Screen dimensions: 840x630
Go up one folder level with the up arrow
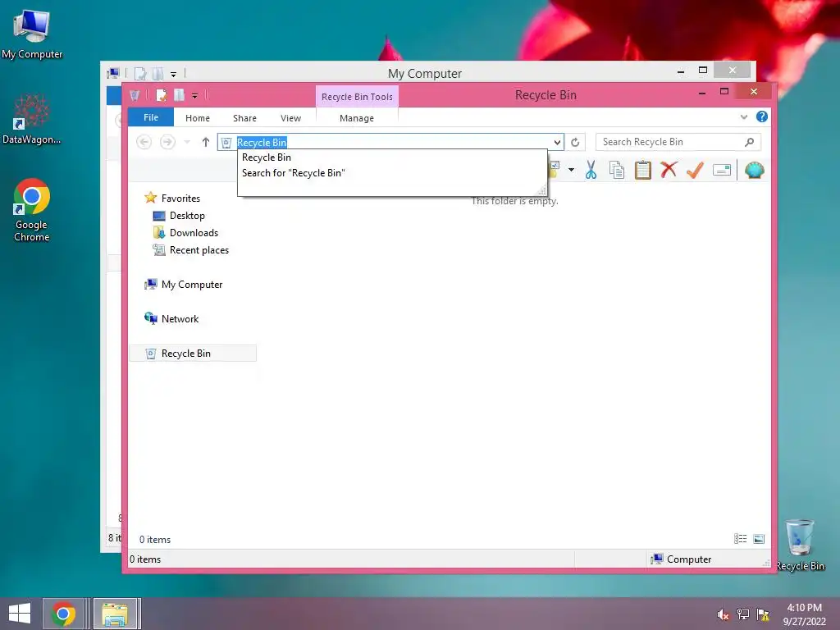[206, 142]
